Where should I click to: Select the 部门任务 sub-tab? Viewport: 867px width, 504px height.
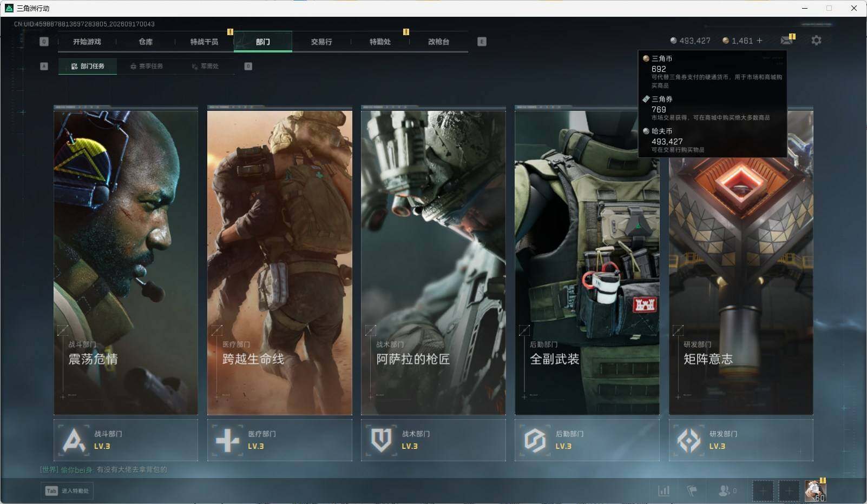(x=88, y=66)
